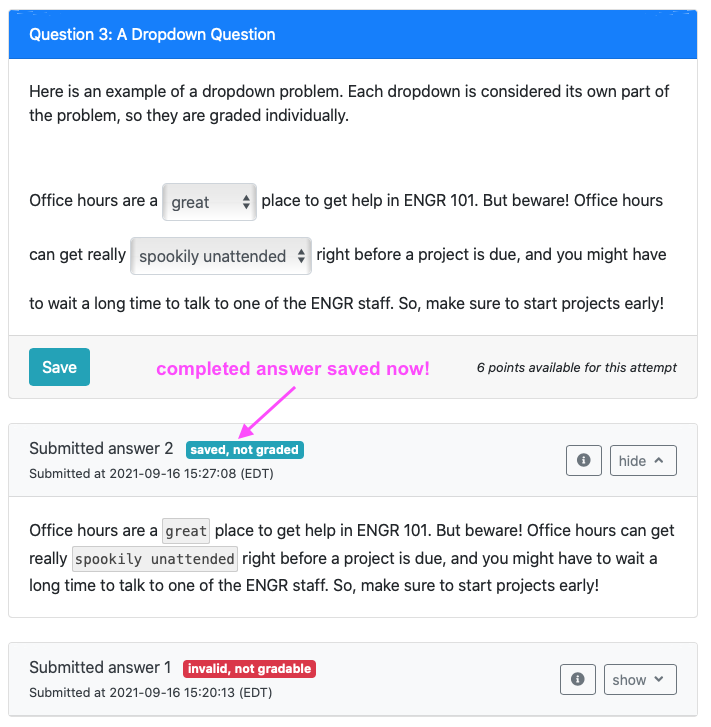Screen dimensions: 711x727
Task: Open the info icon for Submitted answer 2
Action: [583, 460]
